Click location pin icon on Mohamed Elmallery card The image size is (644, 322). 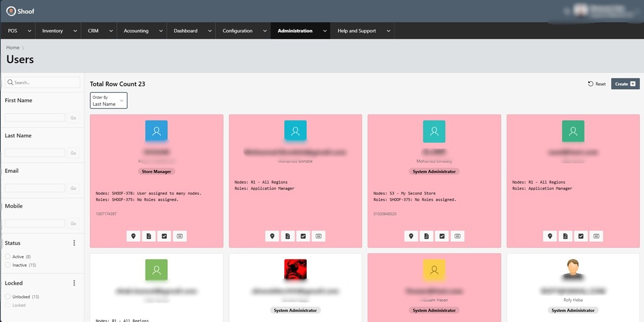(411, 236)
